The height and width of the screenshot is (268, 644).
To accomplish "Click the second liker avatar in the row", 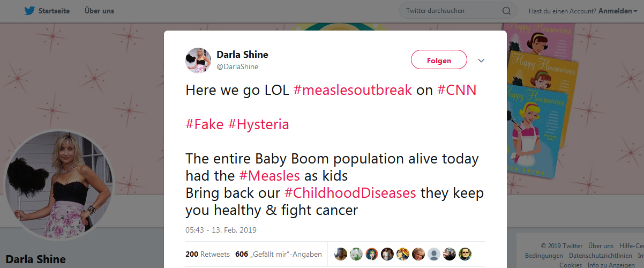I will [x=356, y=254].
